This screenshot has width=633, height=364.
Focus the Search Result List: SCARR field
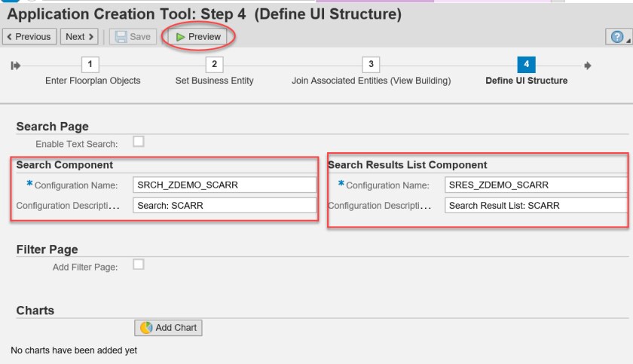click(x=536, y=206)
